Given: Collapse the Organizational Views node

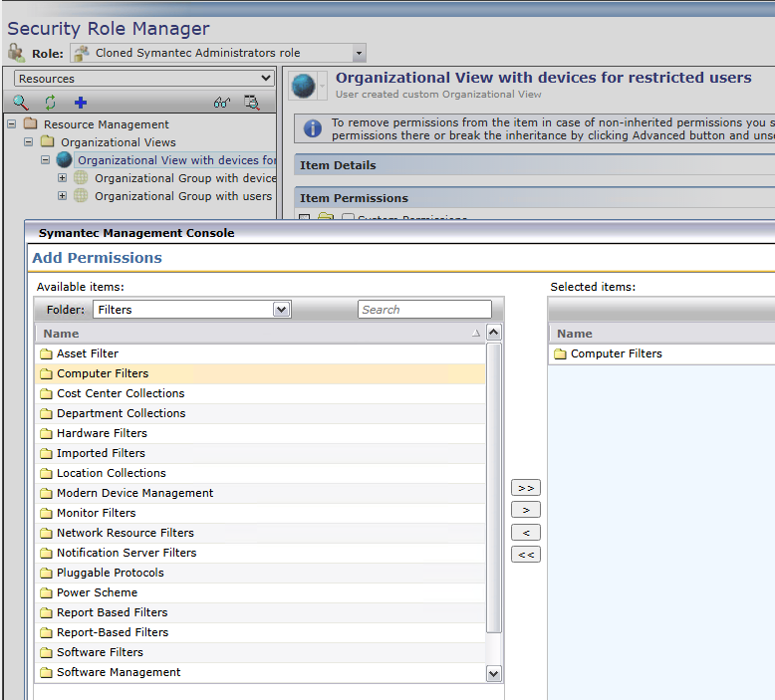Looking at the screenshot, I should click(29, 142).
